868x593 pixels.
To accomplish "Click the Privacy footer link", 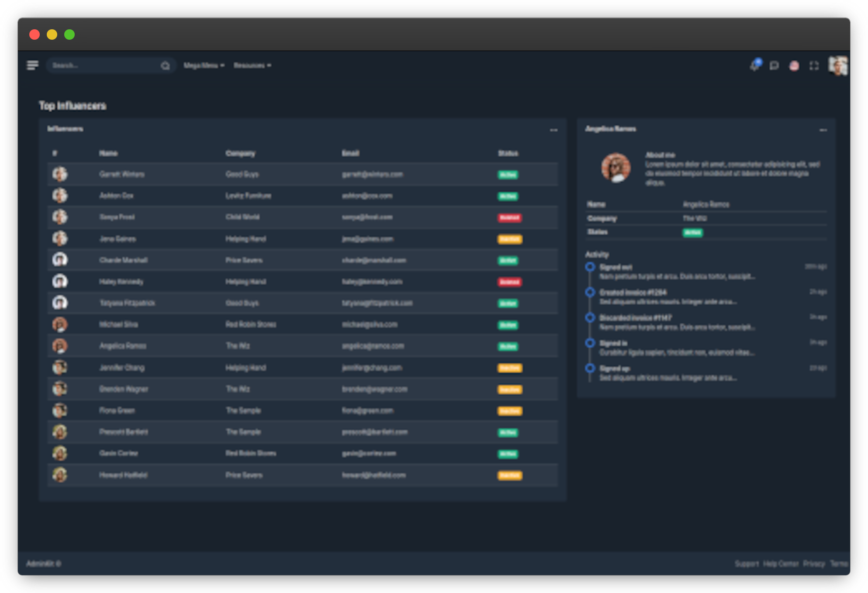I will point(814,564).
